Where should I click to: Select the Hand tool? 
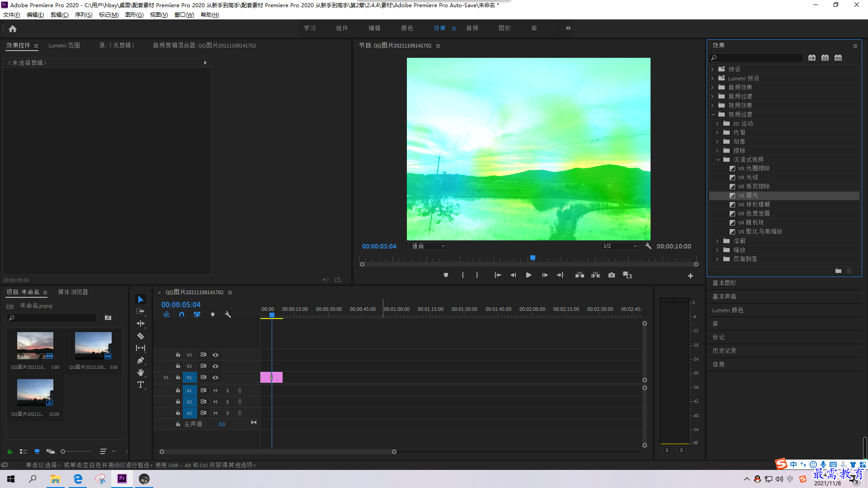pyautogui.click(x=141, y=372)
